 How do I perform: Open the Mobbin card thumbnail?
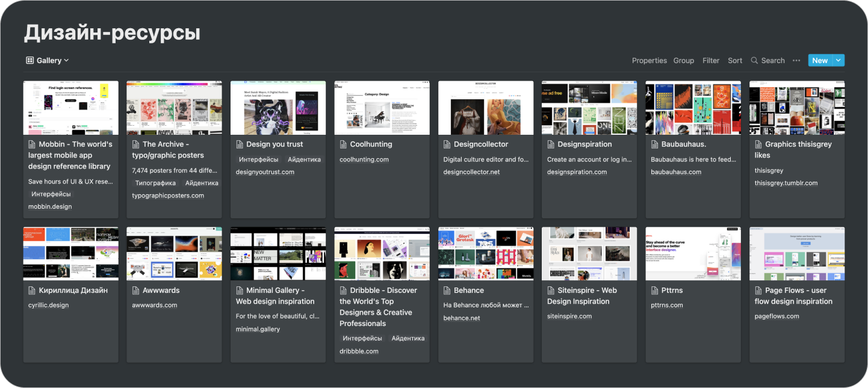[x=71, y=108]
